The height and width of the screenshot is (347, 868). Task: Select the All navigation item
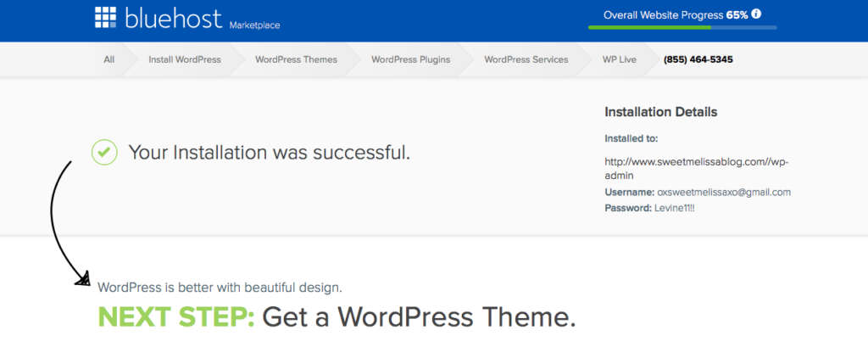[x=109, y=59]
